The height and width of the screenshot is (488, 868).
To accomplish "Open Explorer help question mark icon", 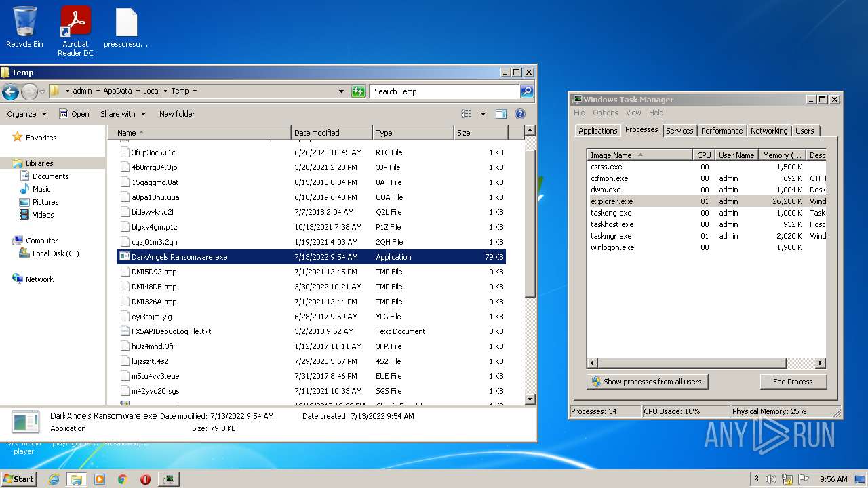I will [x=520, y=114].
